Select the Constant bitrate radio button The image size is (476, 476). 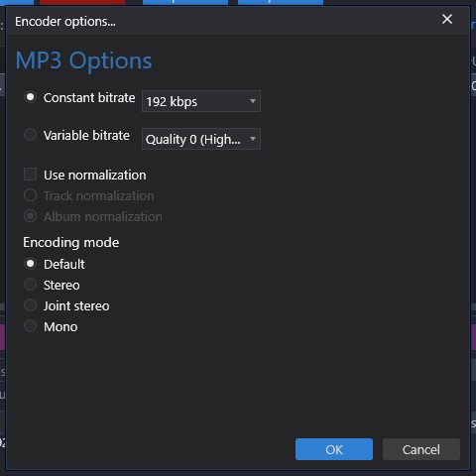coord(30,97)
